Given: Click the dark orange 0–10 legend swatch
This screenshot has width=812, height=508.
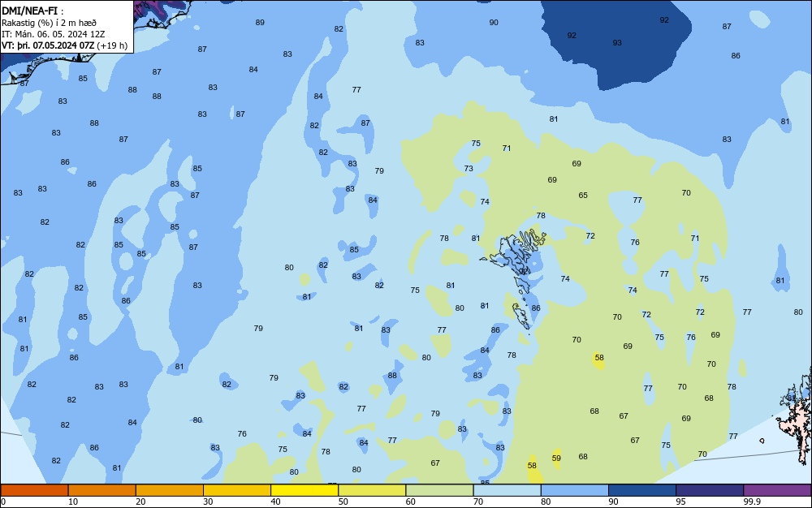Looking at the screenshot, I should (x=34, y=490).
